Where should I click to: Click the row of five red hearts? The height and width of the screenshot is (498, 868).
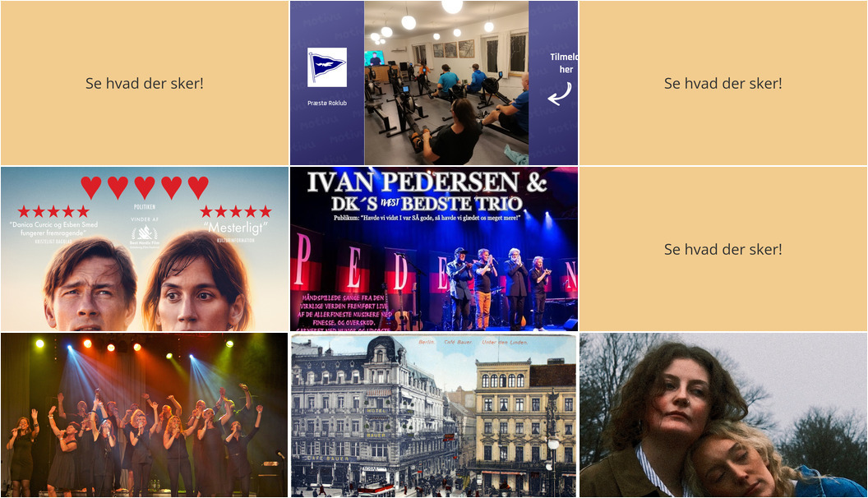[x=145, y=187]
